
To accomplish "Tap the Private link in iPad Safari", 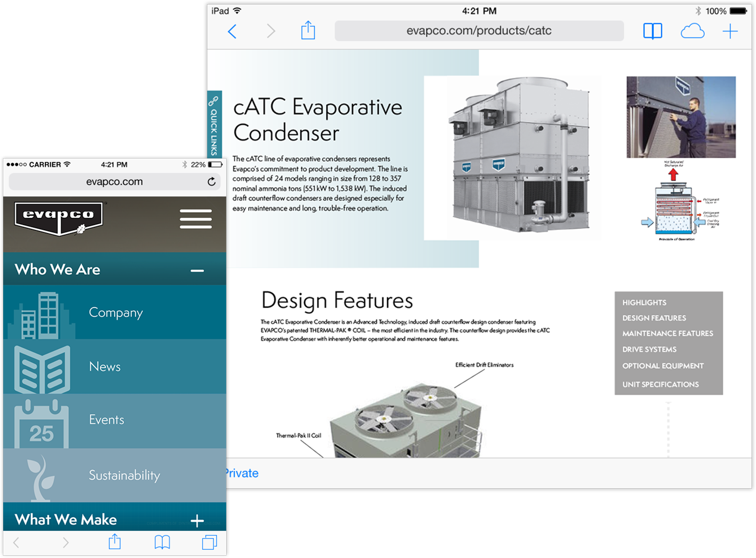I will coord(242,473).
